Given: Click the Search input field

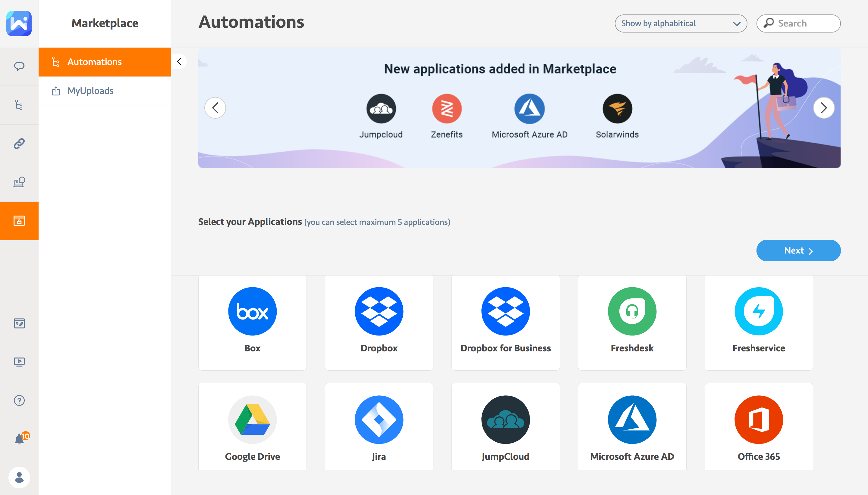Looking at the screenshot, I should click(803, 23).
